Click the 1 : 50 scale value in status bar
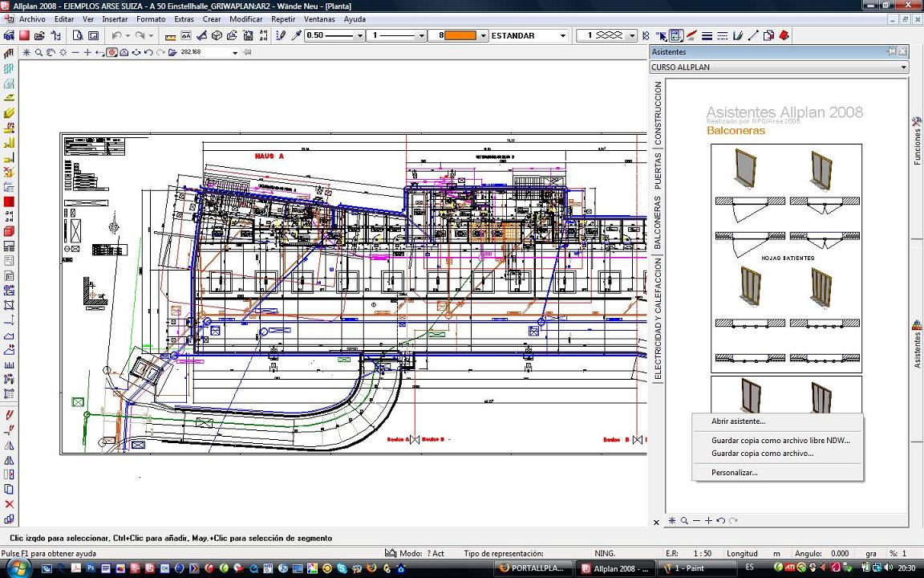924x578 pixels. [x=702, y=553]
